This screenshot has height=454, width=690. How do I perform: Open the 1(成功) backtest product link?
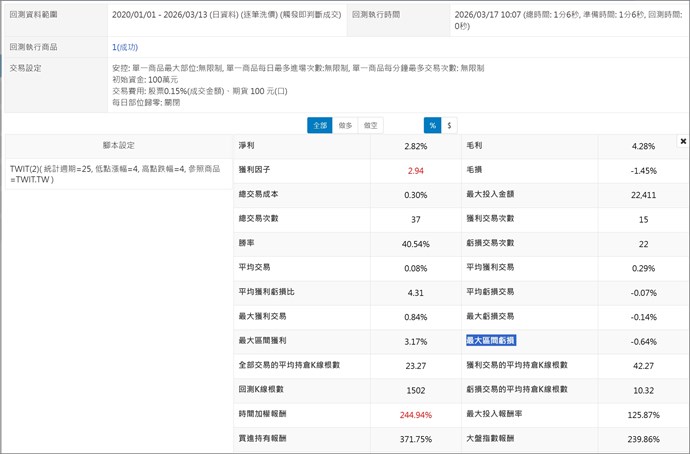click(124, 47)
